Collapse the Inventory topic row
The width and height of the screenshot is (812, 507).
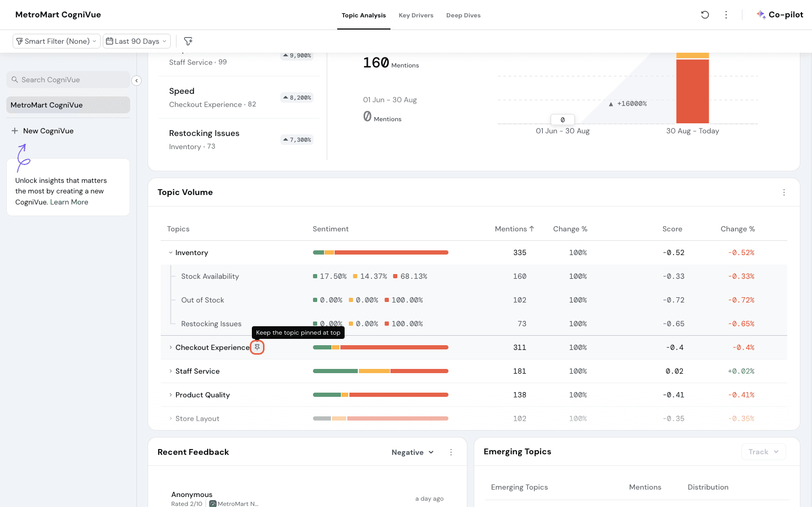(x=171, y=252)
